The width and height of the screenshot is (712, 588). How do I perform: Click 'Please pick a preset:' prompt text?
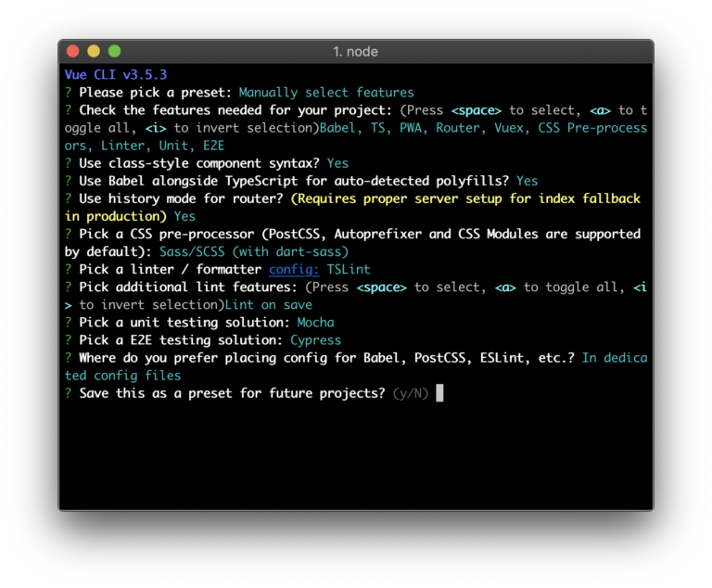click(156, 92)
